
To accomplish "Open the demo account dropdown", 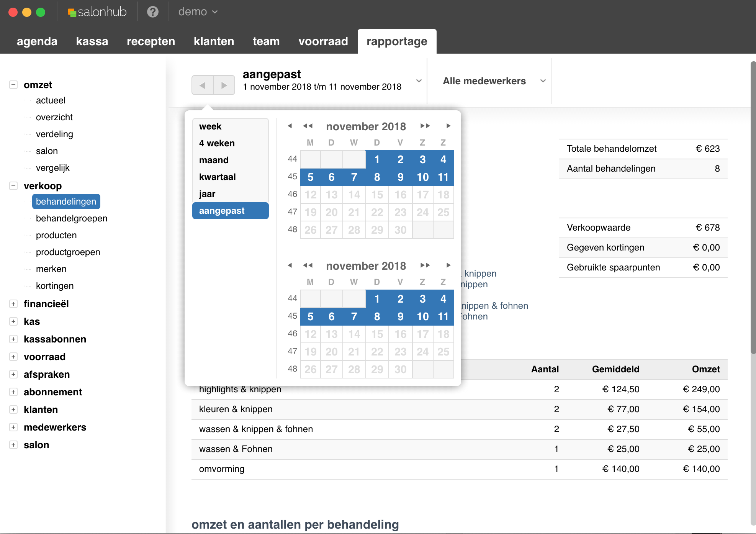I will [198, 12].
